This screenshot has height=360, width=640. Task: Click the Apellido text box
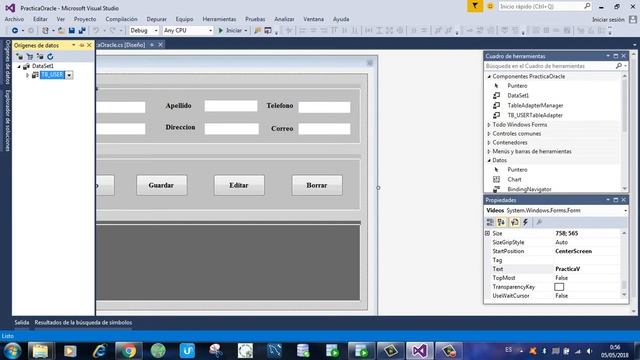(231, 106)
